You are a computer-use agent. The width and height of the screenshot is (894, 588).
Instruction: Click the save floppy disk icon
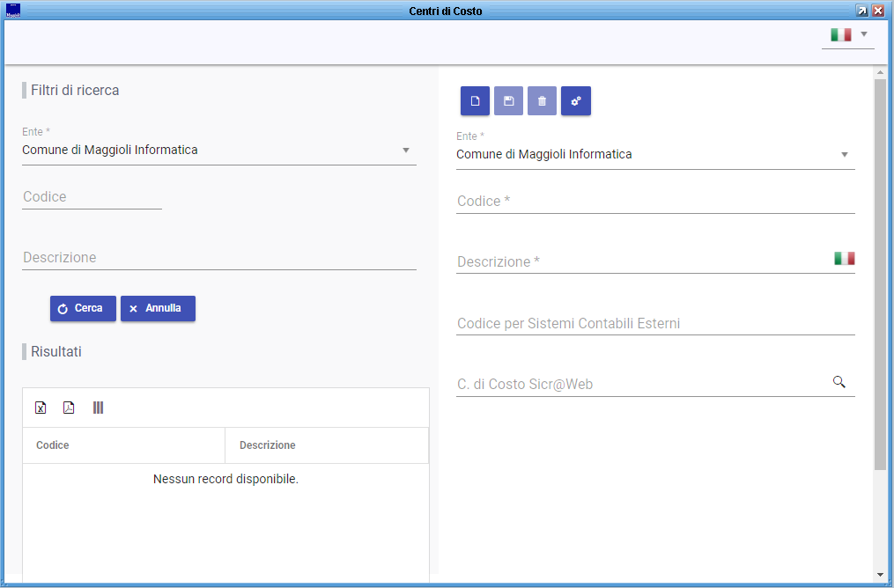[x=508, y=101]
